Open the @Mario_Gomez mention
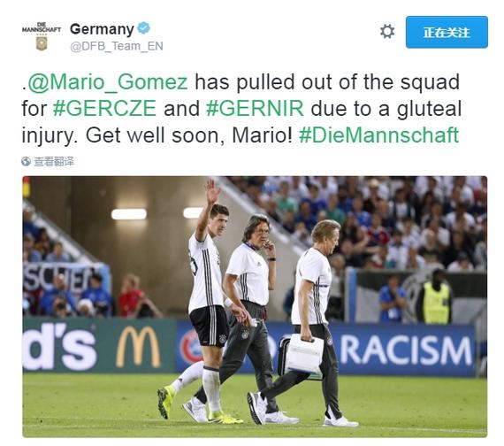The image size is (504, 446). 108,82
